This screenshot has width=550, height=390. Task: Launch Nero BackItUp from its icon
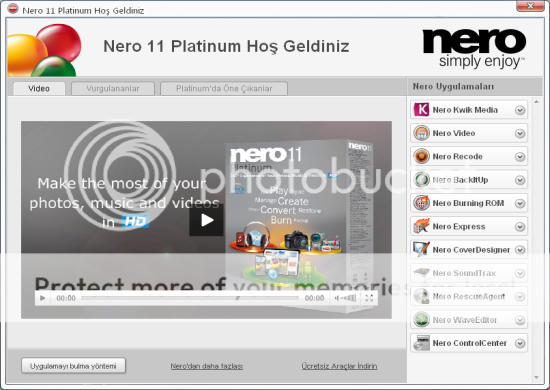(421, 180)
